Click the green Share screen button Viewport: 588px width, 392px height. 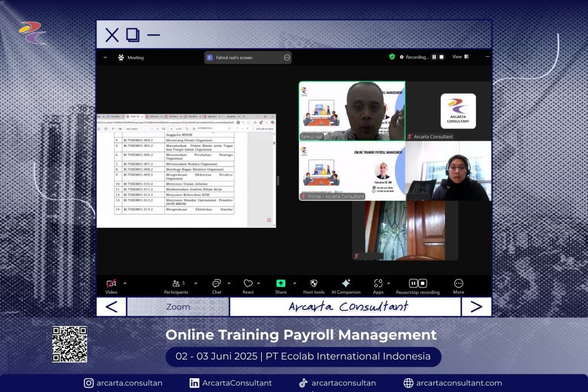click(281, 284)
